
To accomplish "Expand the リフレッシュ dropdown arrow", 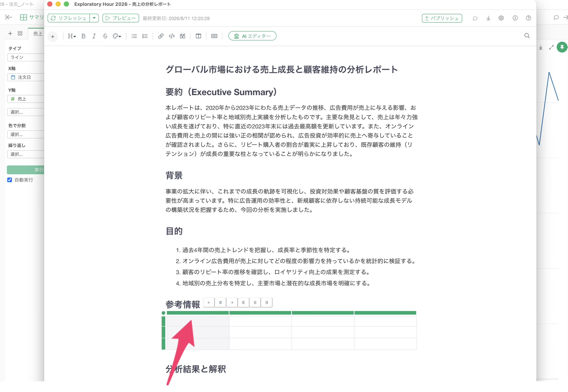I will [x=94, y=18].
